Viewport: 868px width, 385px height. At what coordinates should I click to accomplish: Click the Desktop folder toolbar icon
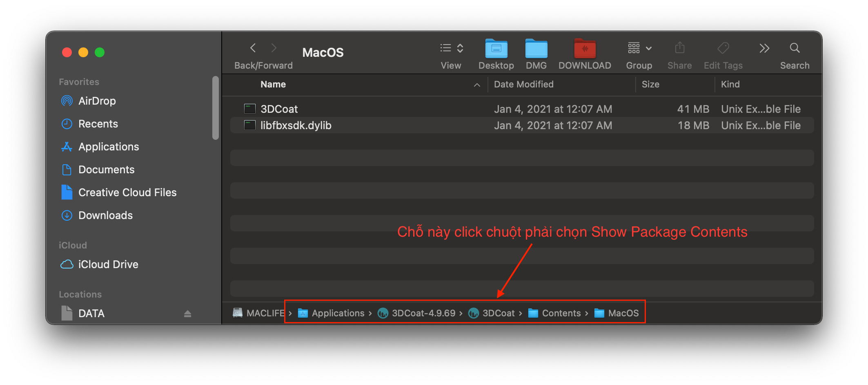click(496, 49)
